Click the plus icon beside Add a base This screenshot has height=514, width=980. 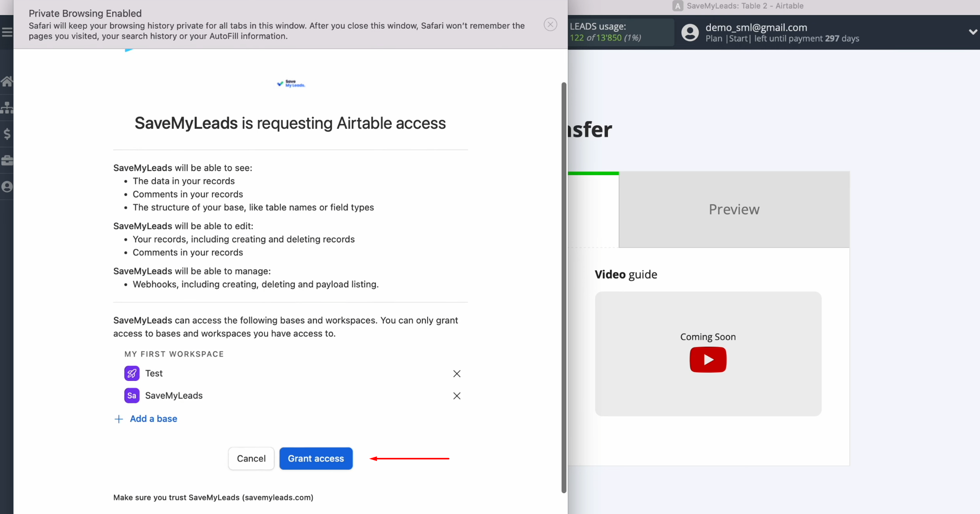click(x=118, y=419)
